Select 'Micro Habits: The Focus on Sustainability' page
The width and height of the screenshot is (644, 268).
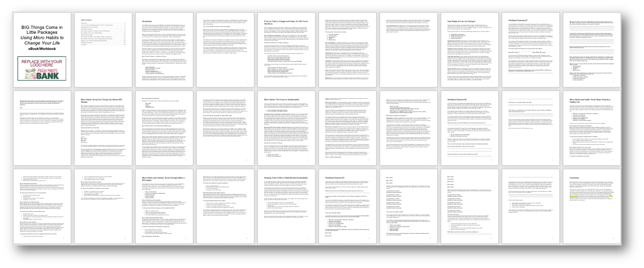pos(286,128)
